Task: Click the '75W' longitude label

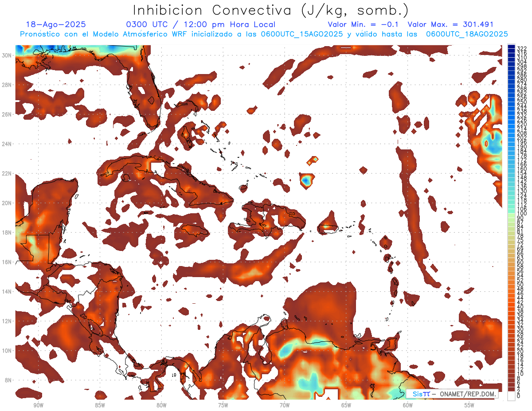Action: pos(223,405)
